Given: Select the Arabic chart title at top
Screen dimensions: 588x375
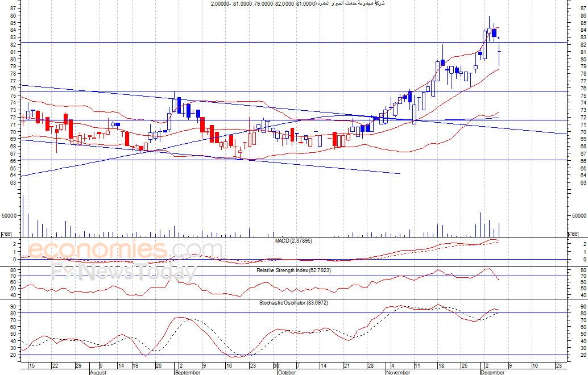Looking at the screenshot, I should click(298, 4).
